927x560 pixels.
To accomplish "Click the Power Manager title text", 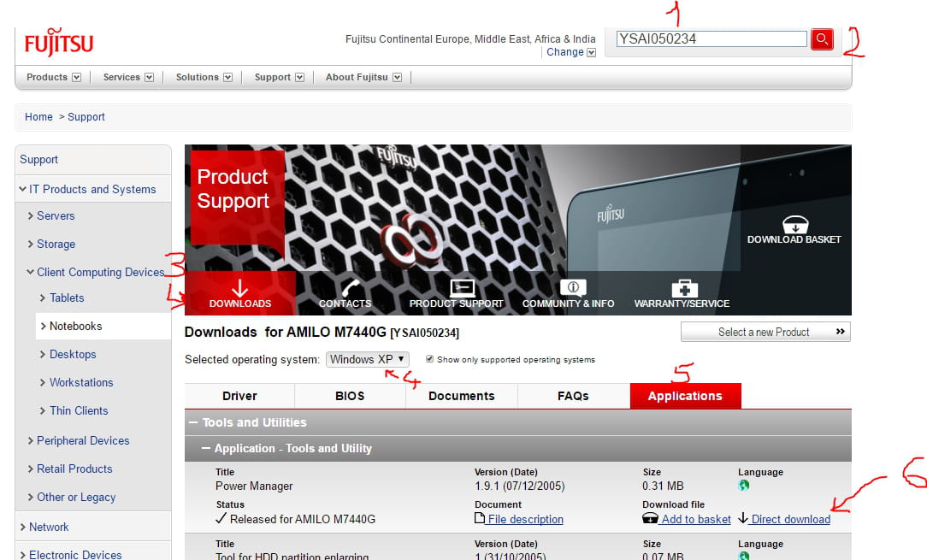I will (x=254, y=486).
